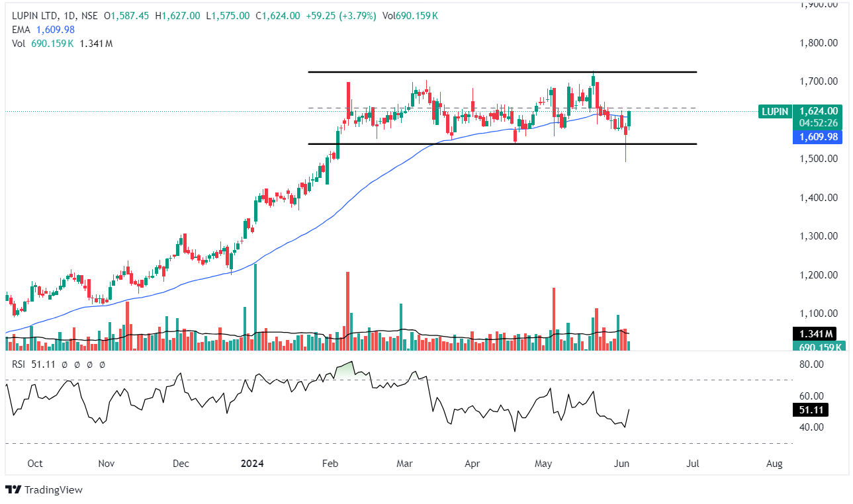853x504 pixels.
Task: Click the 2024 label on time axis
Action: (251, 464)
